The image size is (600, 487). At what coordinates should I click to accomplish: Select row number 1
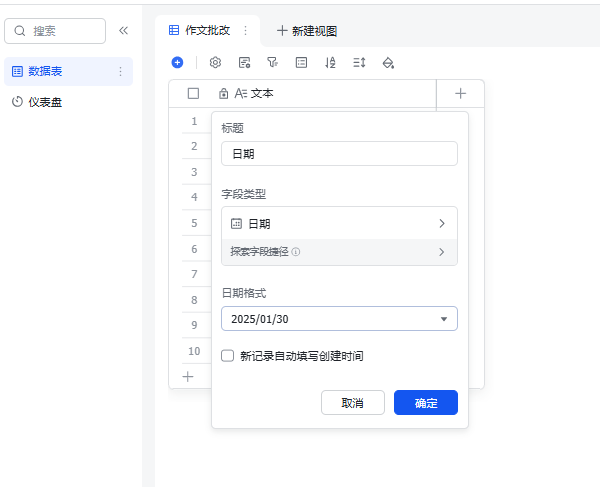coord(194,121)
